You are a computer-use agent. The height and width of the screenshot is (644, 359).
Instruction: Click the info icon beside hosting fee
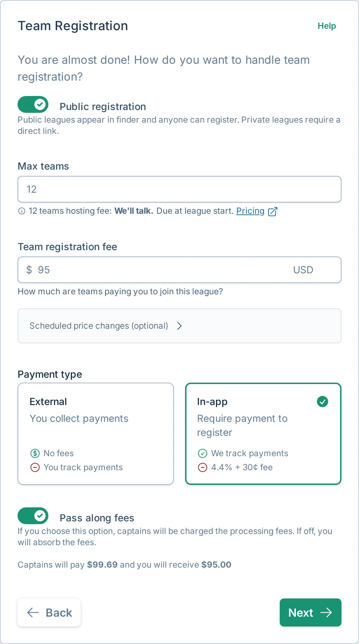coord(22,211)
